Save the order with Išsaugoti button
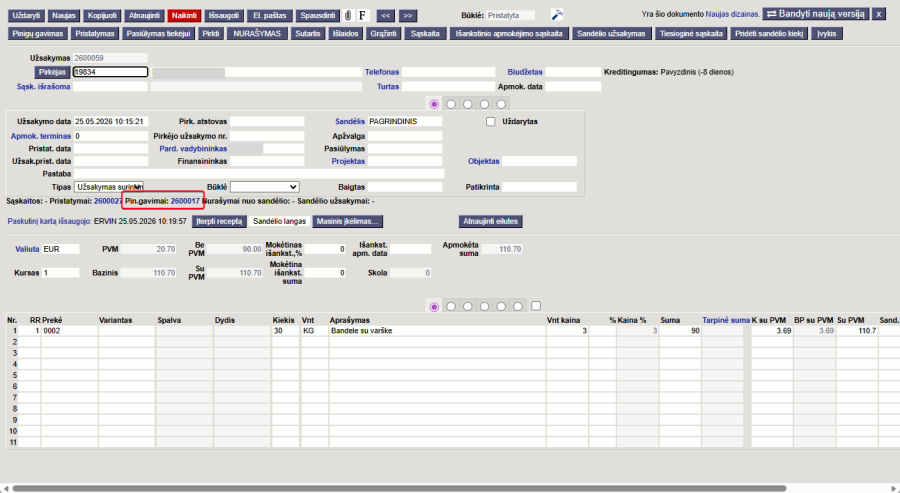Viewport: 900px width, 493px height. pyautogui.click(x=224, y=15)
